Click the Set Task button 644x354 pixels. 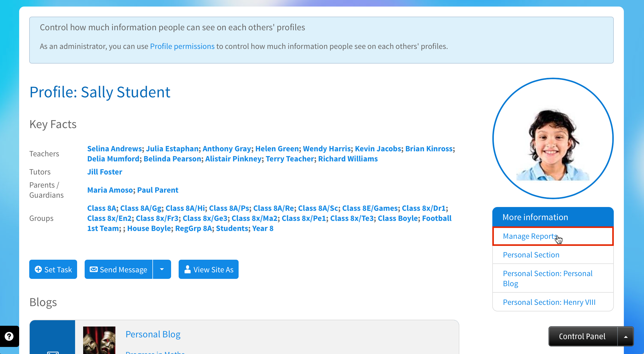pyautogui.click(x=53, y=269)
